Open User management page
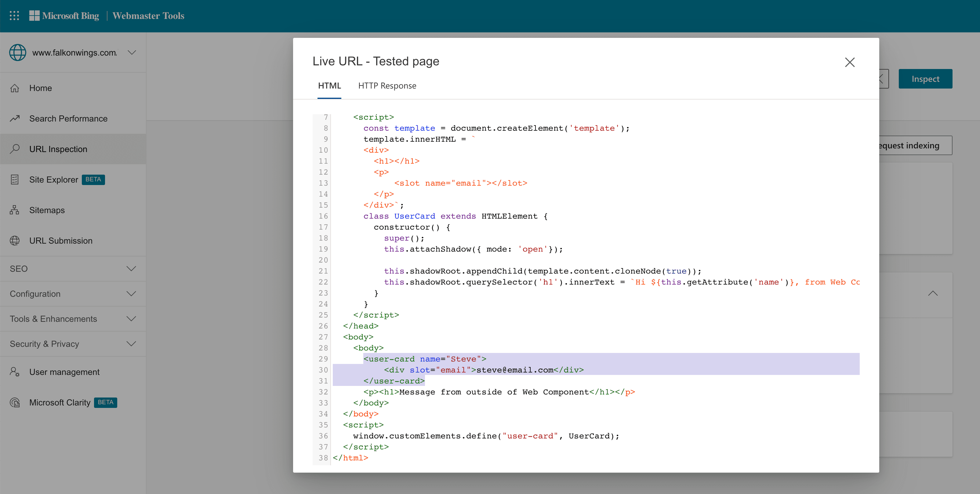Viewport: 980px width, 494px height. pos(73,372)
